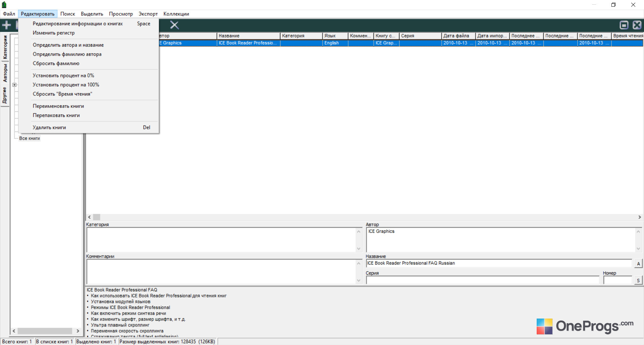Choose Изменить регистр menu entry
Viewport: 644px width, 345px height.
tap(89, 33)
